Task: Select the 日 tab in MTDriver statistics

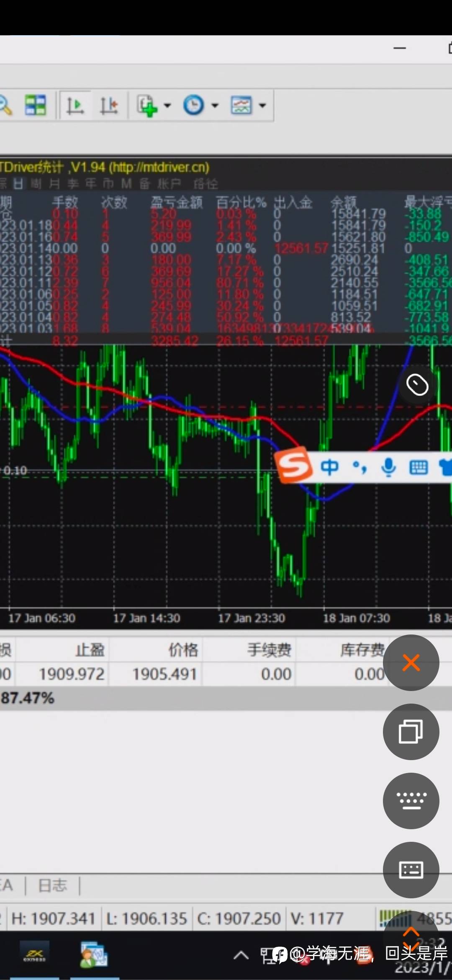Action: 18,183
